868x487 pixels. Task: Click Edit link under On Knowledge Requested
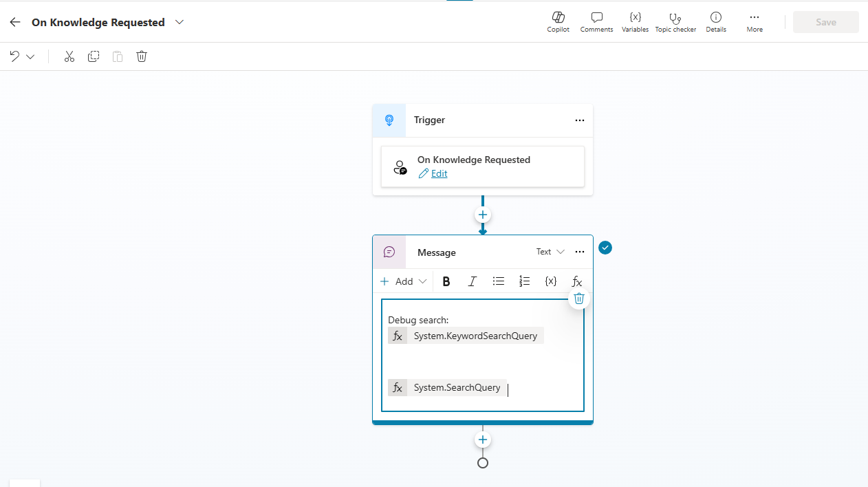(439, 173)
